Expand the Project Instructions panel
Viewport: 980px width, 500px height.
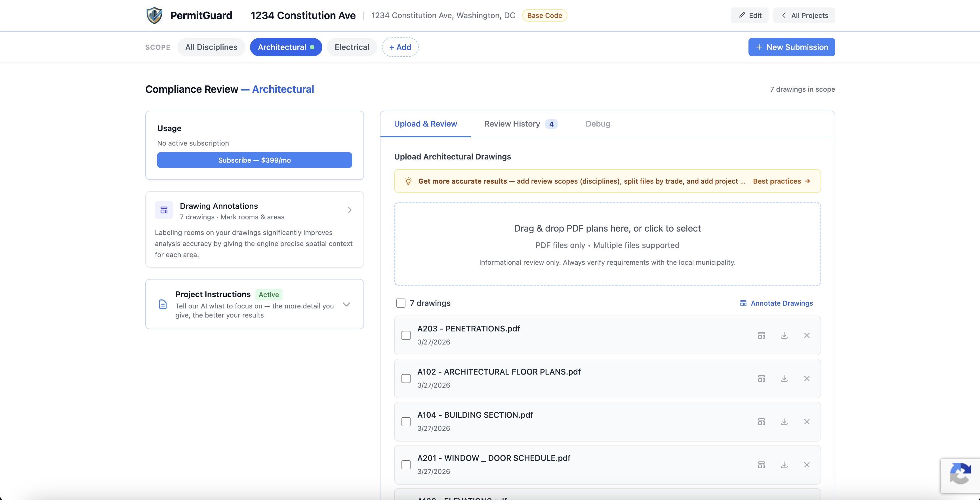point(346,304)
